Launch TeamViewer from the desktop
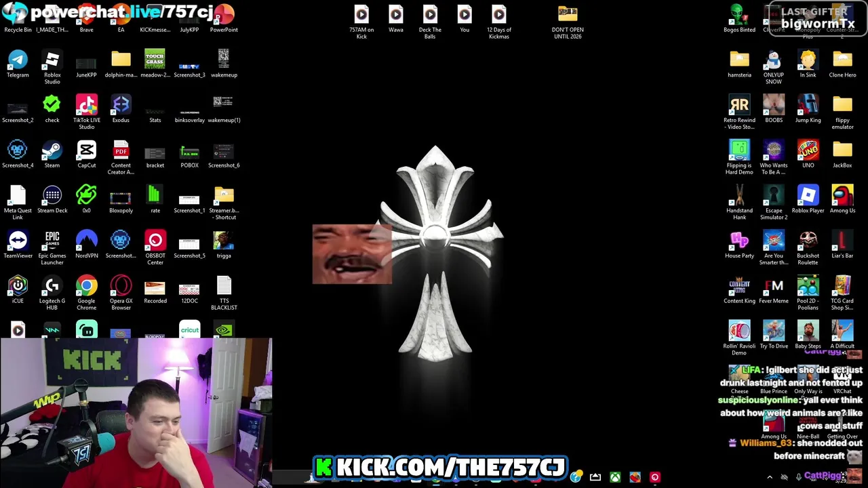Viewport: 868px width, 488px height. (18, 245)
